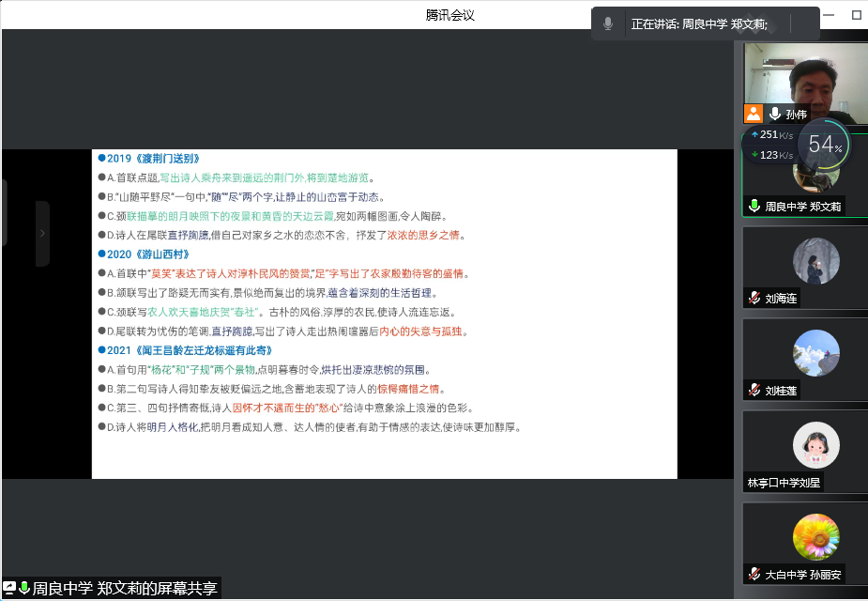The height and width of the screenshot is (601, 868).
Task: Click the green microphone in the screen share label
Action: coord(24,589)
